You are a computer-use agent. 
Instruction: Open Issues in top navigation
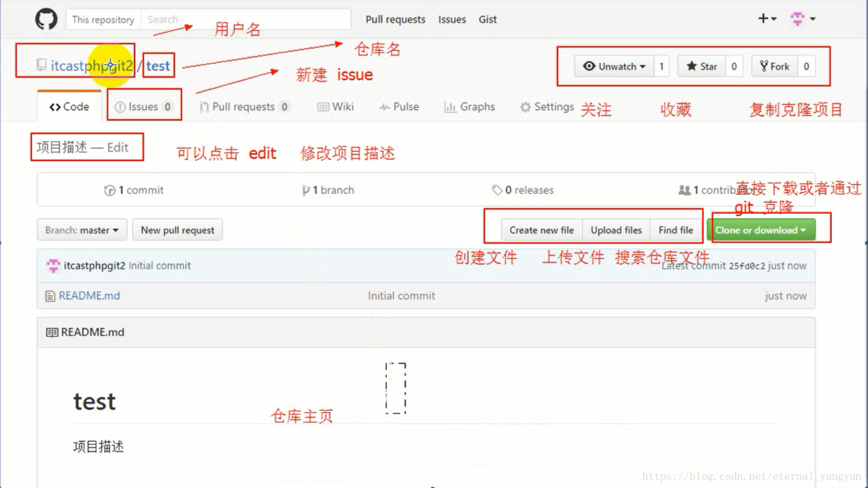pyautogui.click(x=452, y=20)
